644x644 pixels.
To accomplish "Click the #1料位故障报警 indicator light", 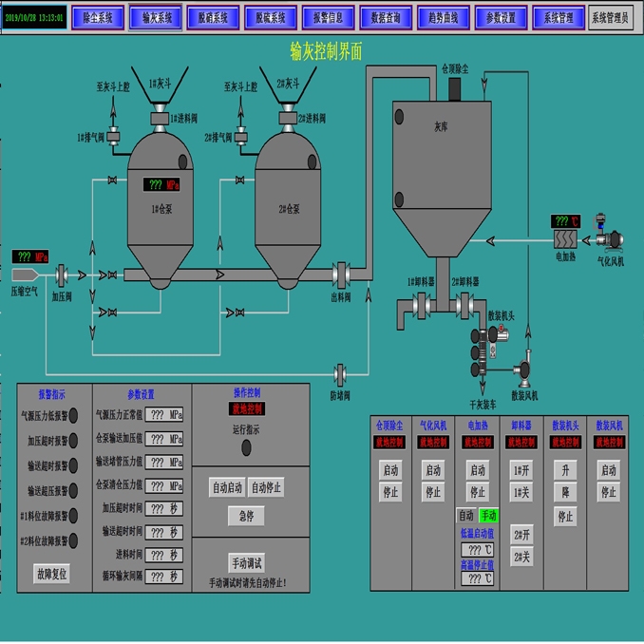I will tap(73, 516).
